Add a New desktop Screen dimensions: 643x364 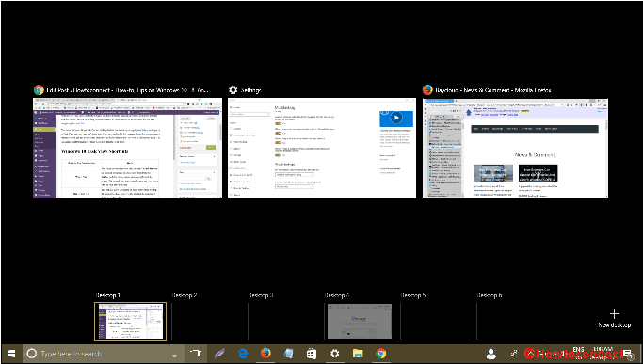click(614, 319)
